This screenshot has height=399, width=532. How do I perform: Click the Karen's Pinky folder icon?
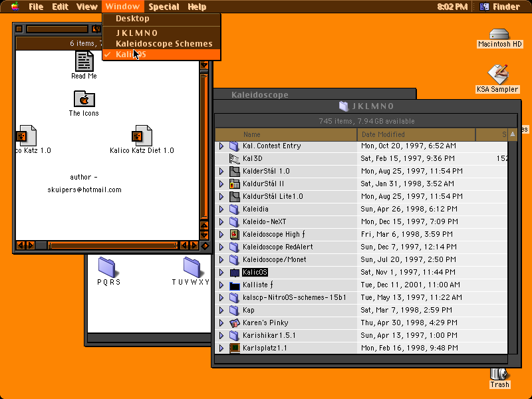coord(234,323)
